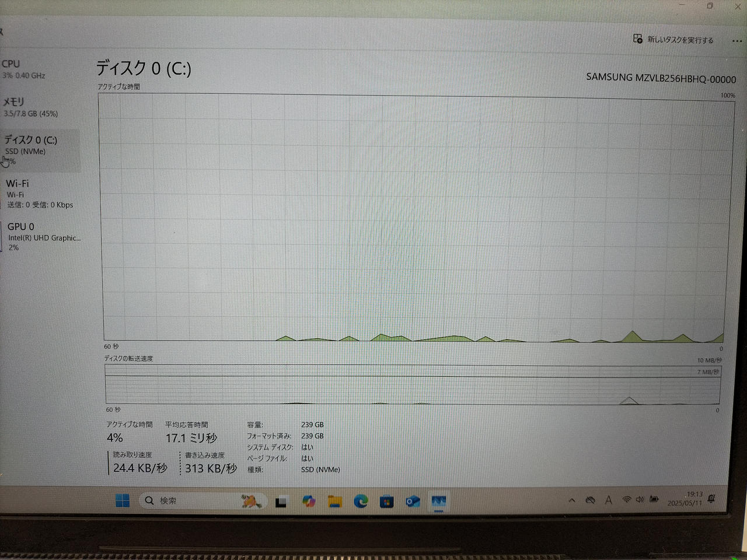Open the three-dot more options menu
The image size is (747, 560).
point(736,41)
